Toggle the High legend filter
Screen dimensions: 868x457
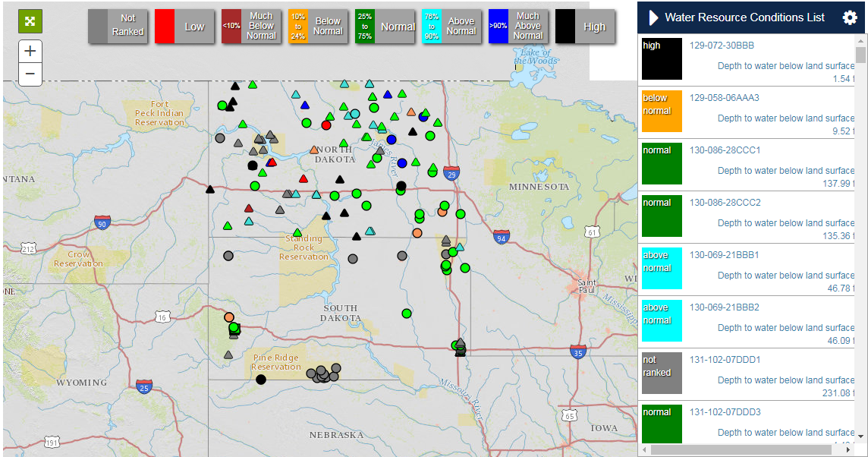click(x=585, y=27)
